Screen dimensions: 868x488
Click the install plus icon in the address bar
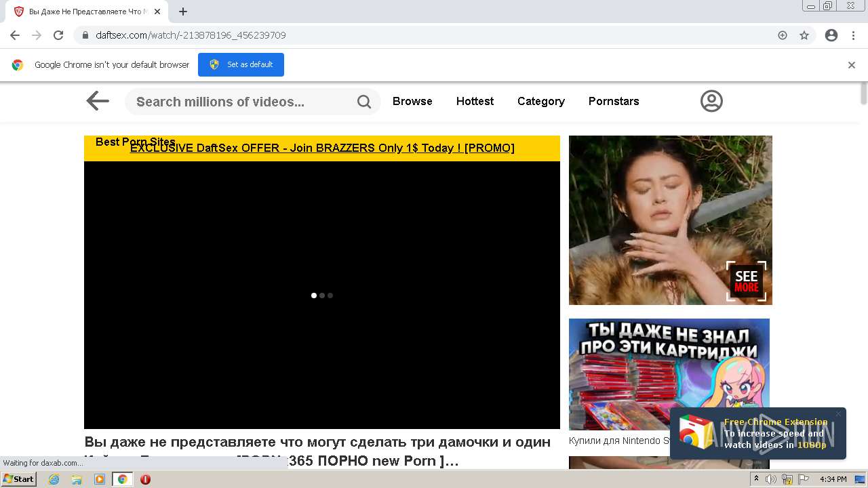pos(783,35)
